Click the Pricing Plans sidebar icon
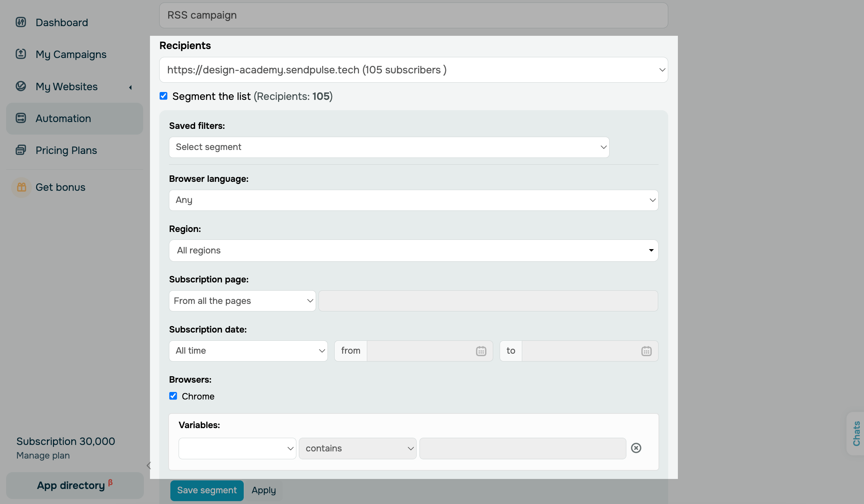Viewport: 864px width, 504px height. 21,150
